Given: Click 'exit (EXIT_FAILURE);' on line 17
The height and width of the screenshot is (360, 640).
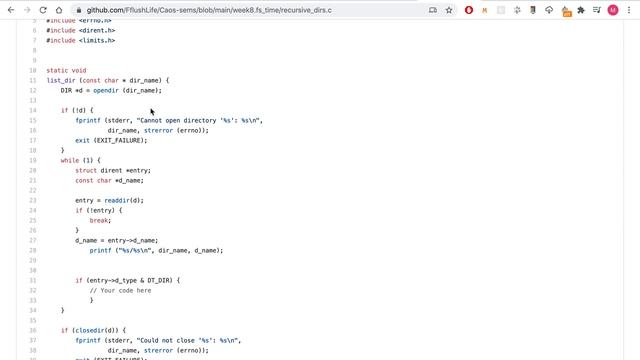Looking at the screenshot, I should tap(111, 140).
